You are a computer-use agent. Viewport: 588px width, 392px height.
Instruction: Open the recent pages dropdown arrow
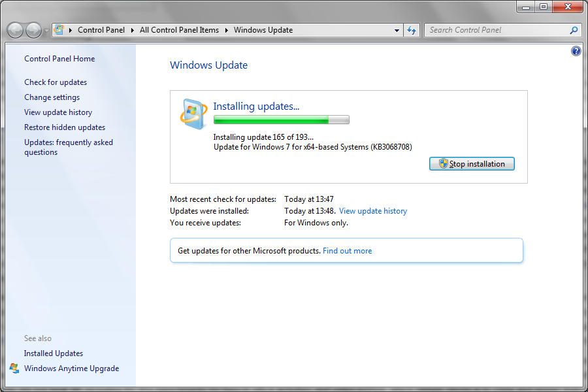coord(46,31)
